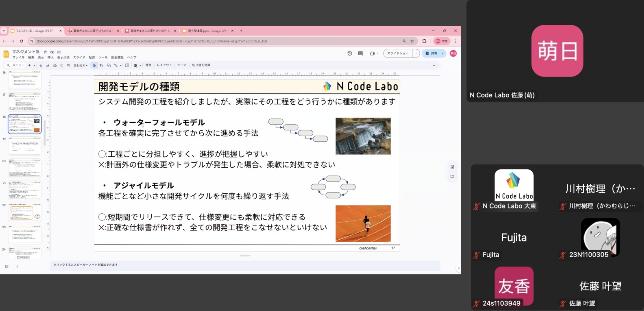
Task: Open Chrome extensions puzzle icon
Action: [424, 41]
